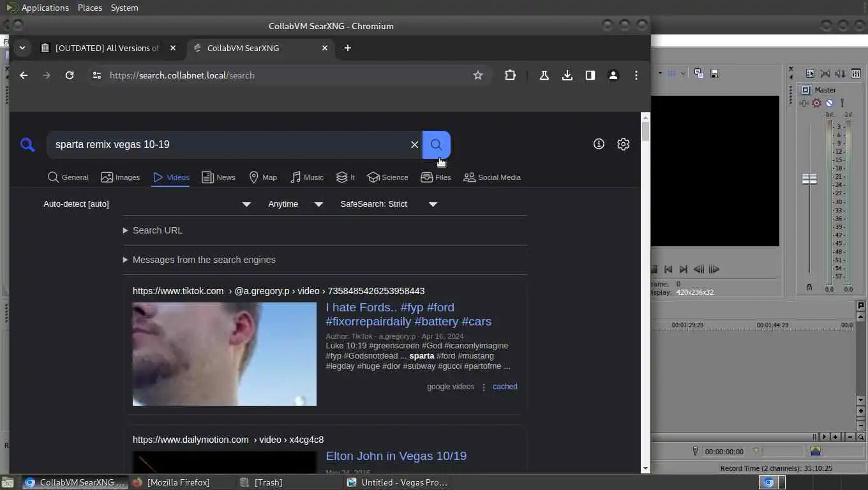Open google videos result options menu
Image resolution: width=868 pixels, height=490 pixels.
point(484,387)
